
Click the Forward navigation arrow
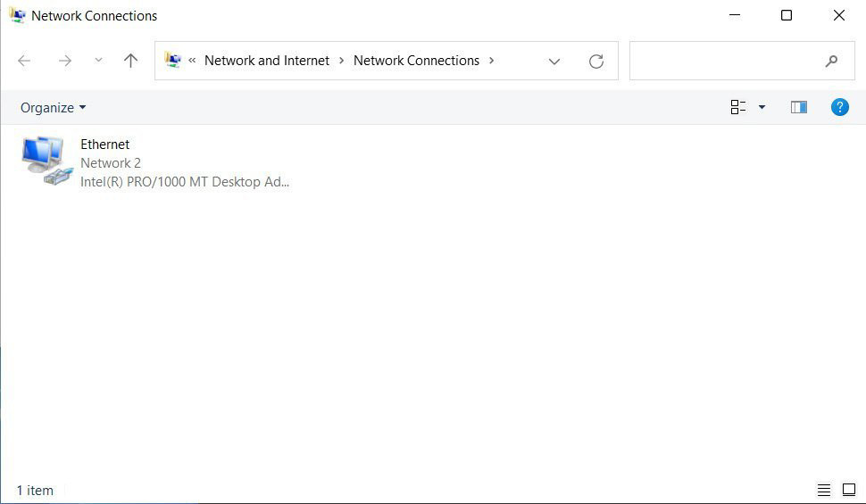(64, 61)
